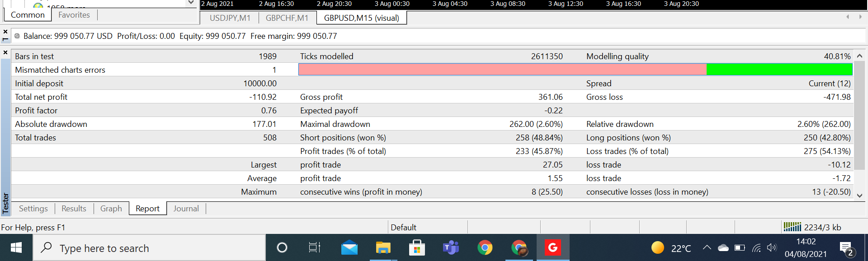Click consecutive losses value 13 (-20.50)

(x=831, y=192)
